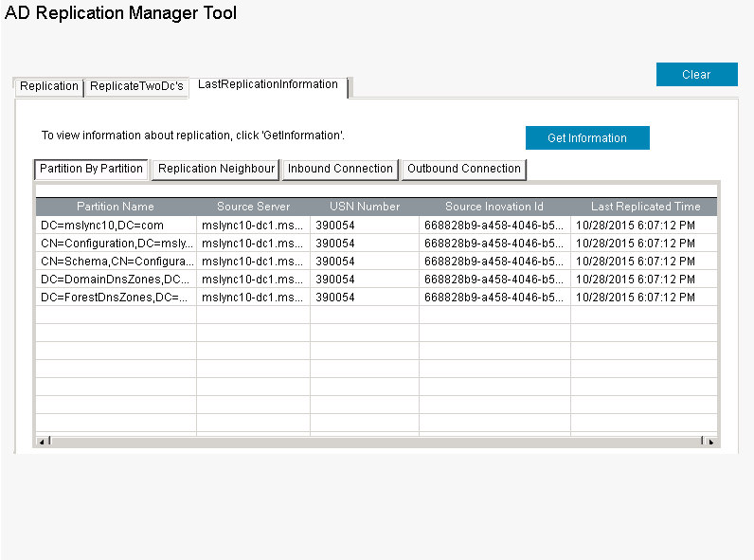Sort by USN Number column
The height and width of the screenshot is (560, 754).
365,207
